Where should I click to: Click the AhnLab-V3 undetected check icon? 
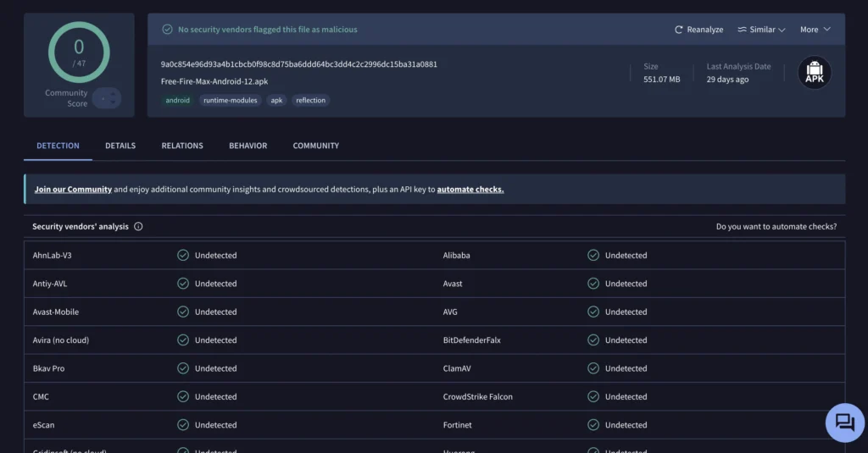pyautogui.click(x=183, y=255)
